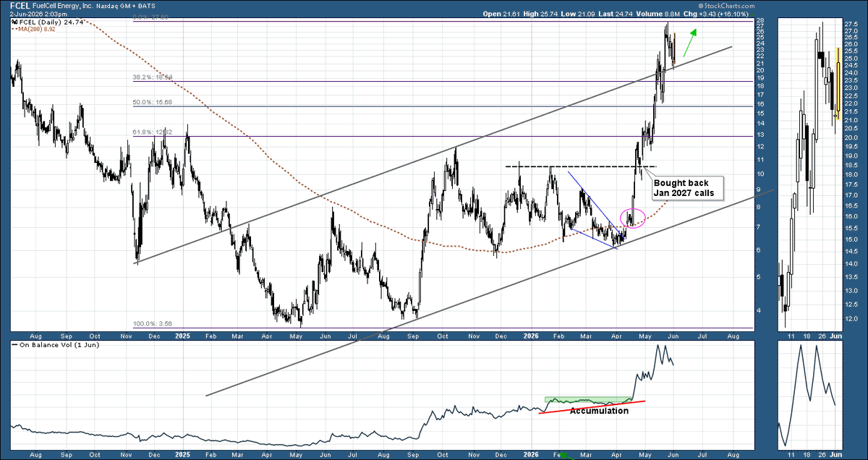This screenshot has width=868, height=460.
Task: Click the candlestick icon beside FCEL (Daily) legend
Action: point(14,22)
